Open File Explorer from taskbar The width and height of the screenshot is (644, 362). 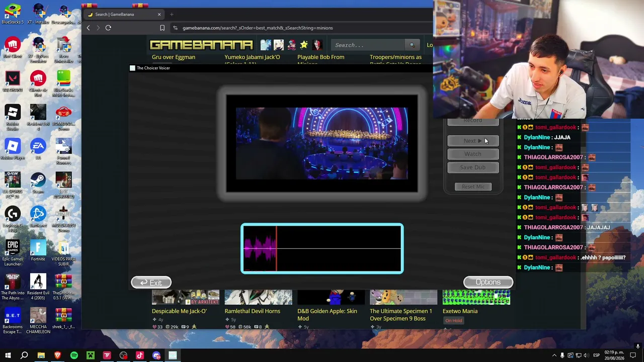(41, 355)
